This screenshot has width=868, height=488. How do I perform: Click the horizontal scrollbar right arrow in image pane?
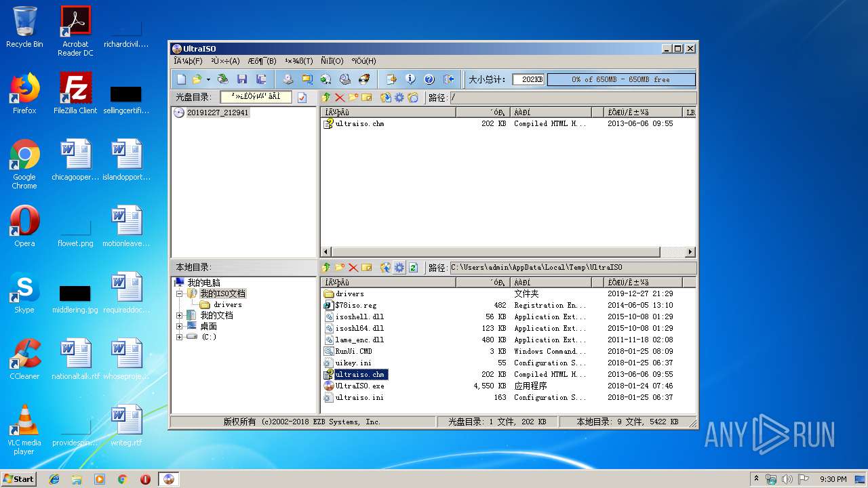coord(690,251)
